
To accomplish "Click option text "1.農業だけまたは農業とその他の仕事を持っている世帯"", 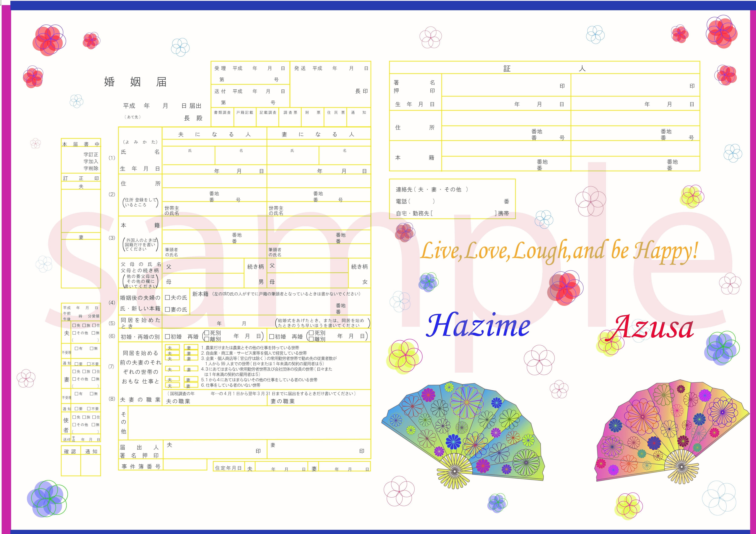I will pyautogui.click(x=250, y=348).
